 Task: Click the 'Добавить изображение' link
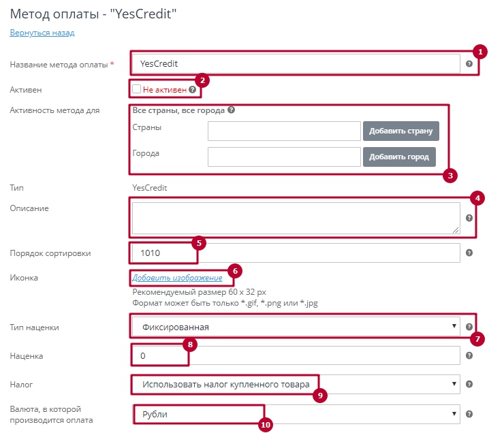tap(177, 278)
